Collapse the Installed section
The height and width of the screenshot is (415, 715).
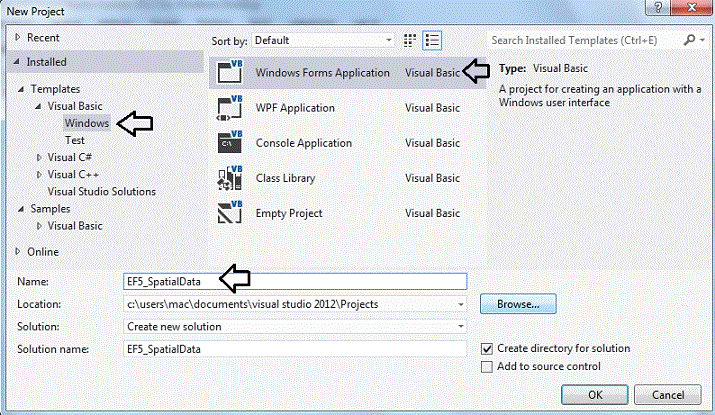coord(16,61)
